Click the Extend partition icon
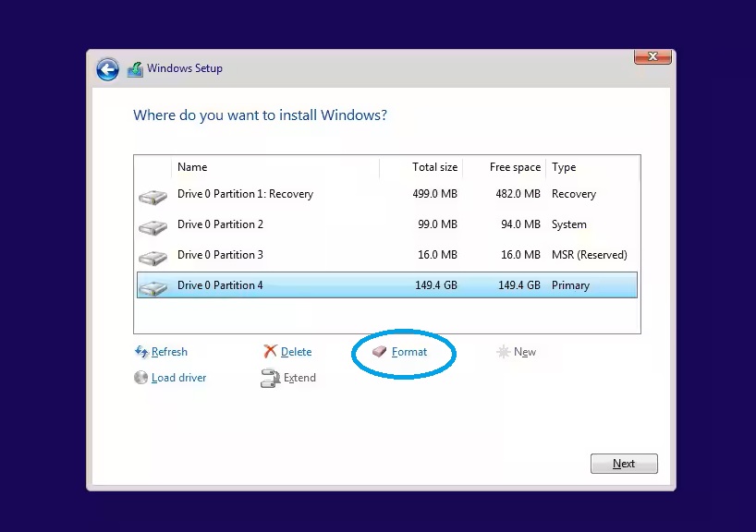756x532 pixels. [x=270, y=378]
